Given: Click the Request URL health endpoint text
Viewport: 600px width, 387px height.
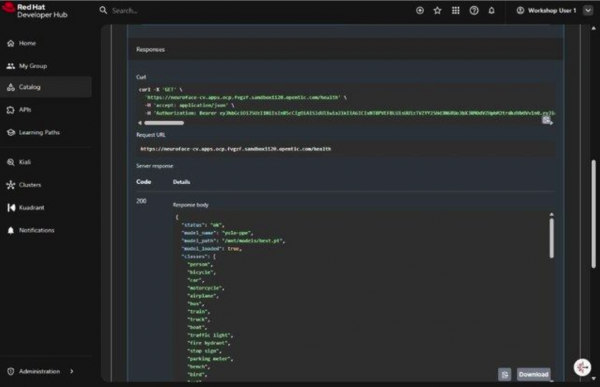Looking at the screenshot, I should point(236,149).
